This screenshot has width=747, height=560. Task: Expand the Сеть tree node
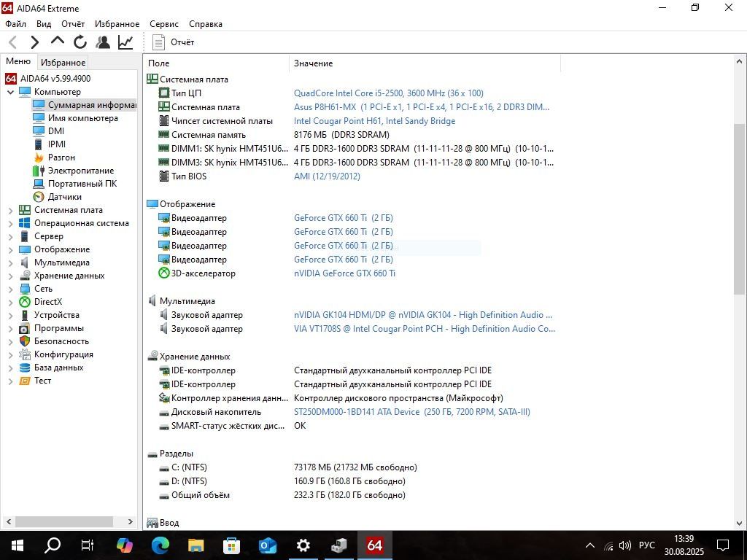click(x=10, y=289)
